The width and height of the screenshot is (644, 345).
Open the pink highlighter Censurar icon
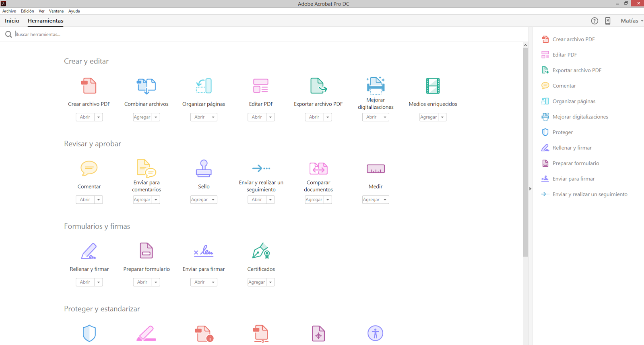coord(147,333)
